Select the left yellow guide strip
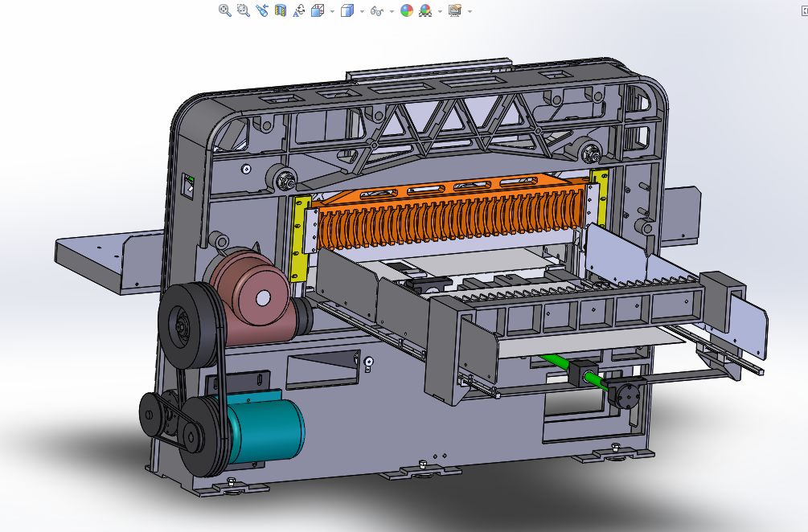808x532 pixels. coord(299,238)
